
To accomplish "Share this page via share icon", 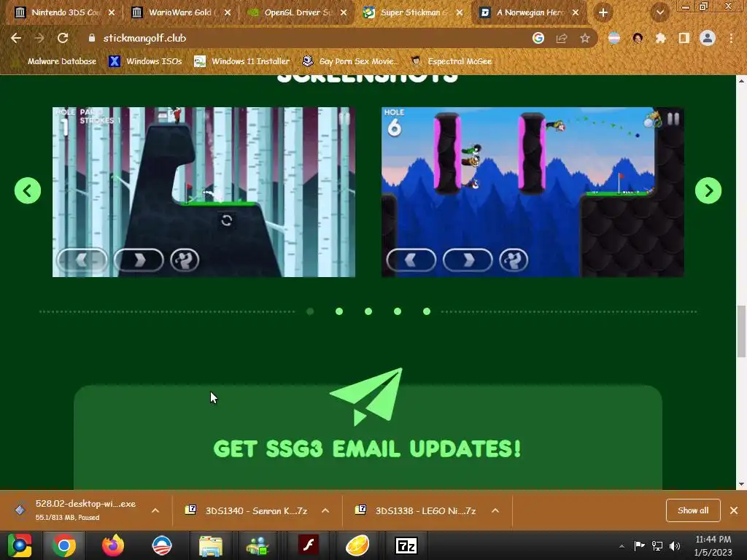I will [562, 38].
